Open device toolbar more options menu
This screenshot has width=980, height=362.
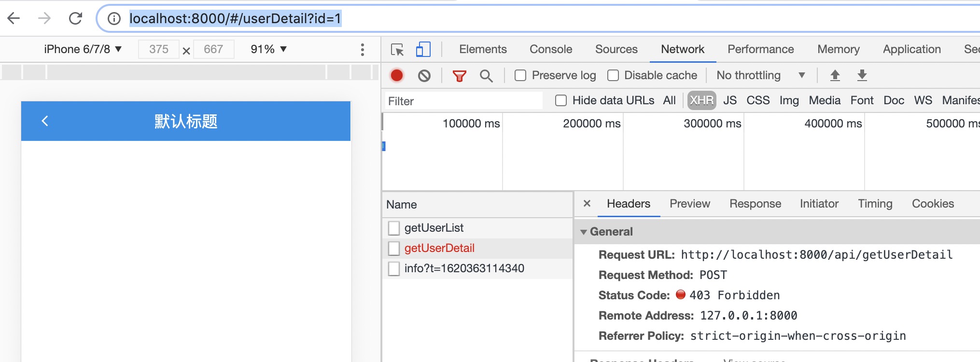pyautogui.click(x=363, y=49)
